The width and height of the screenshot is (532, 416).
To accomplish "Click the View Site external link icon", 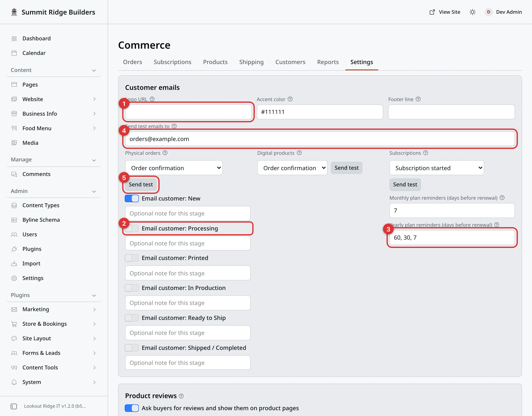I will tap(432, 12).
